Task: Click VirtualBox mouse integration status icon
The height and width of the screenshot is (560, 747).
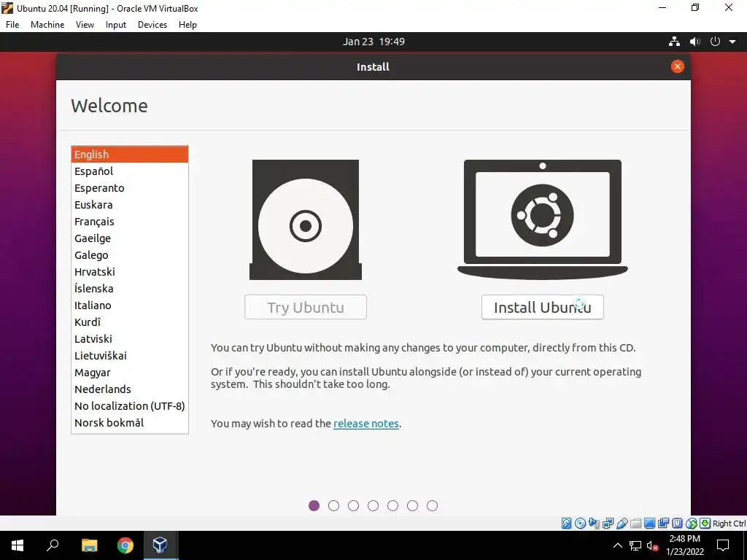Action: pos(692,524)
